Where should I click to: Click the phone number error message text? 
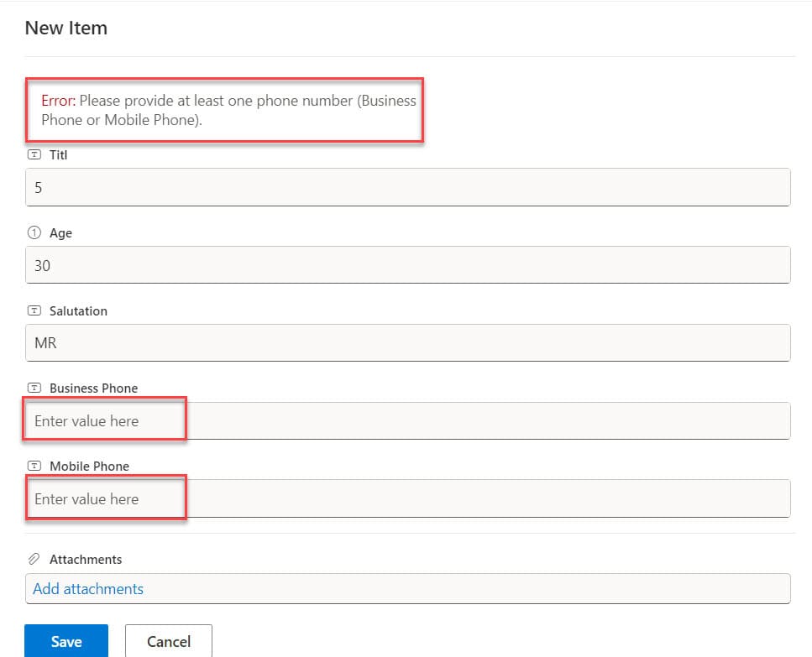228,110
